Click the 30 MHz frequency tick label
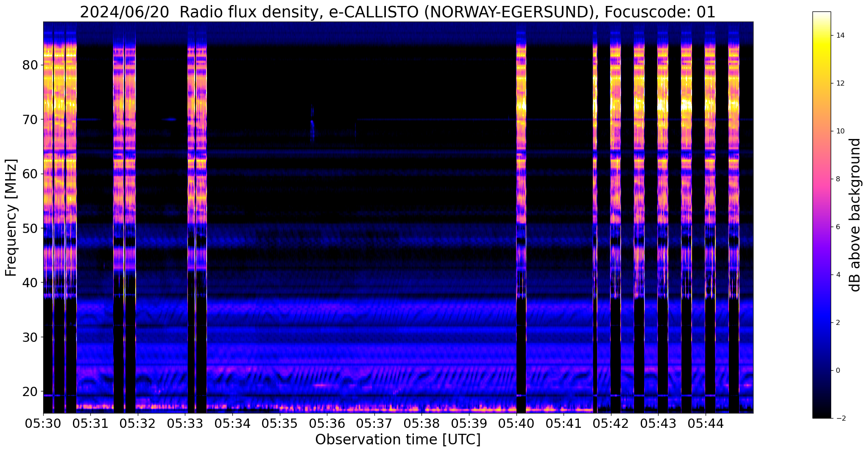 click(x=31, y=337)
